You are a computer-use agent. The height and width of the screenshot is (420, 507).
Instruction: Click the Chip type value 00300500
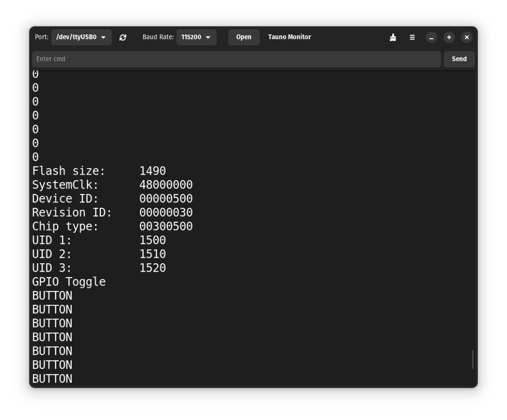coord(166,227)
